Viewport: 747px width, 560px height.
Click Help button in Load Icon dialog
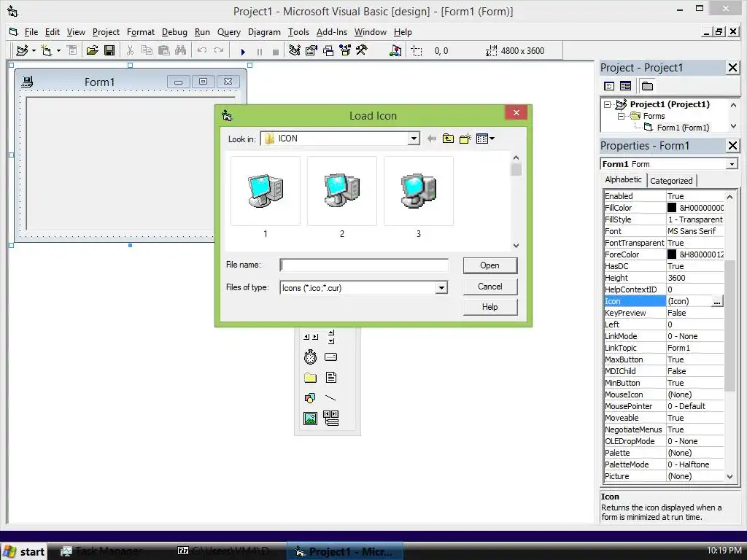coord(489,307)
